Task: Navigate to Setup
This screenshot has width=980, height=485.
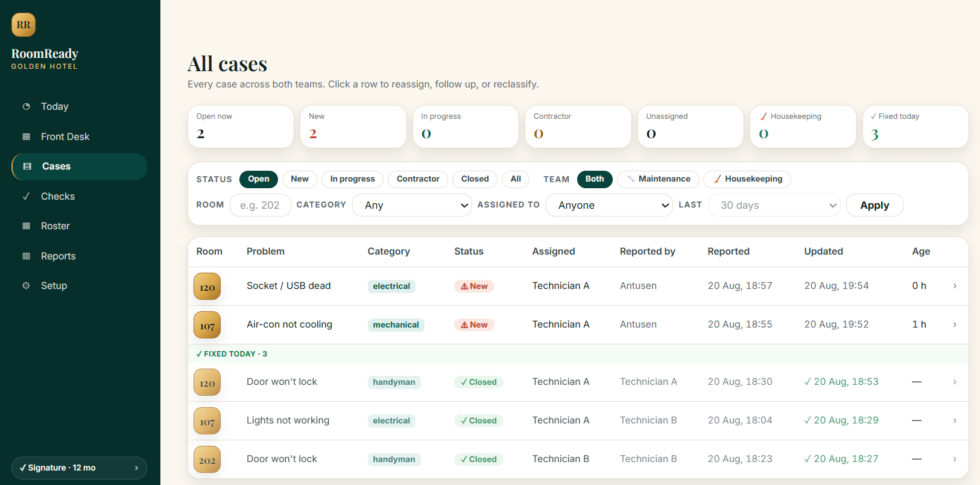Action: coord(80,285)
